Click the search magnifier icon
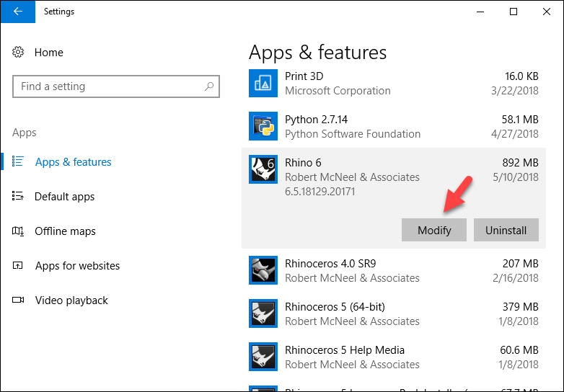 209,86
